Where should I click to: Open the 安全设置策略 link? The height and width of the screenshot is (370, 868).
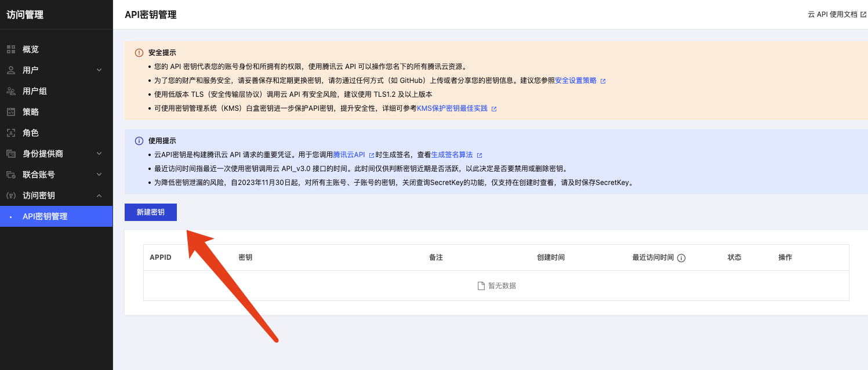[576, 81]
